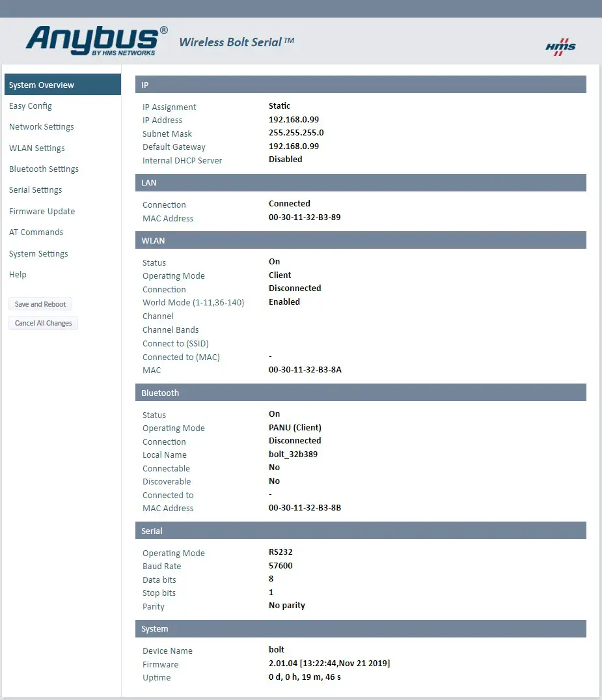
Task: Click the Firmware version 2.01.04 text
Action: [x=329, y=664]
